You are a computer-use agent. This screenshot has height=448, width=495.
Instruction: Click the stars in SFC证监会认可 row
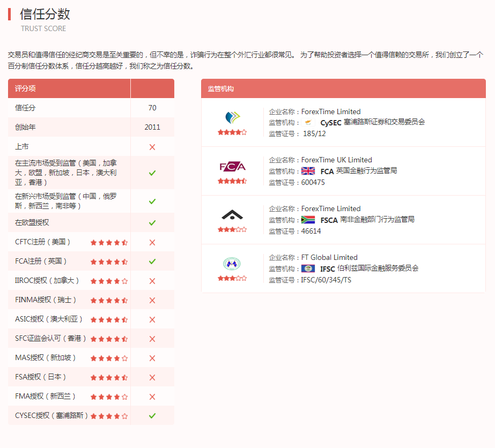coord(109,339)
